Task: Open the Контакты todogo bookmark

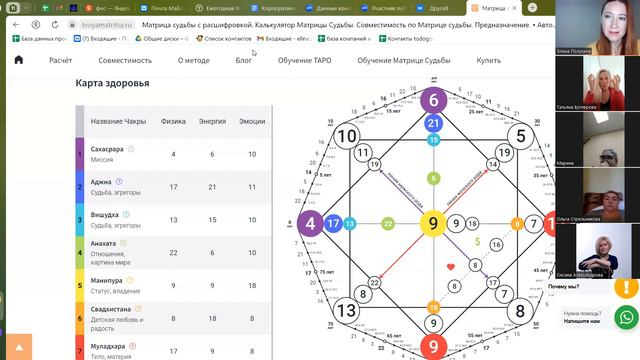Action: [x=406, y=38]
